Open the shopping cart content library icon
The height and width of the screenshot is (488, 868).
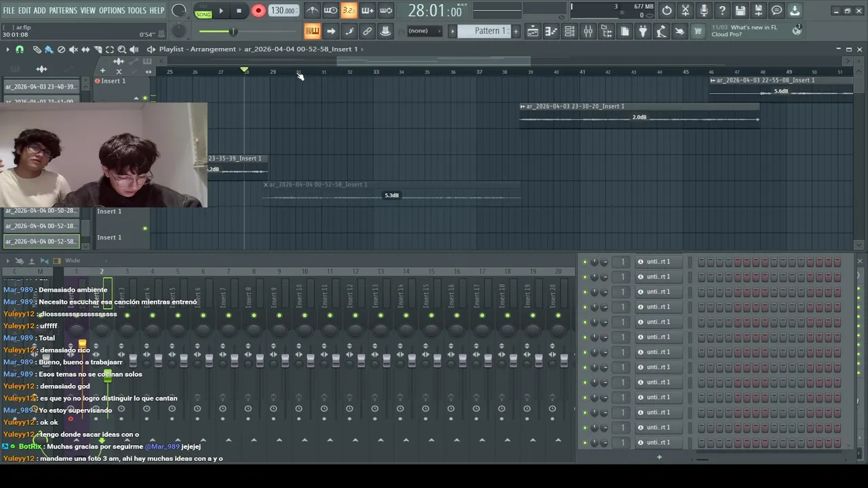[698, 31]
